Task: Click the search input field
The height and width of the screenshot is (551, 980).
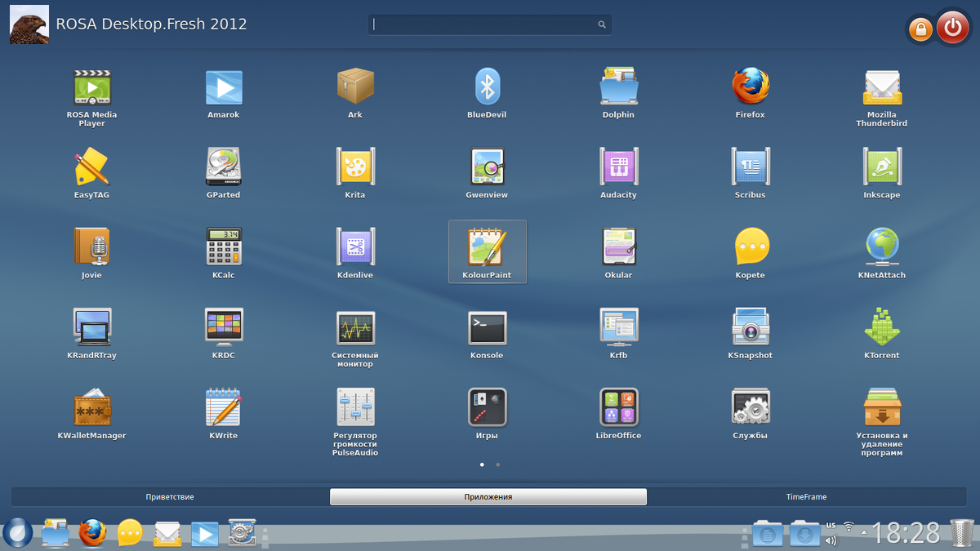Action: point(490,24)
